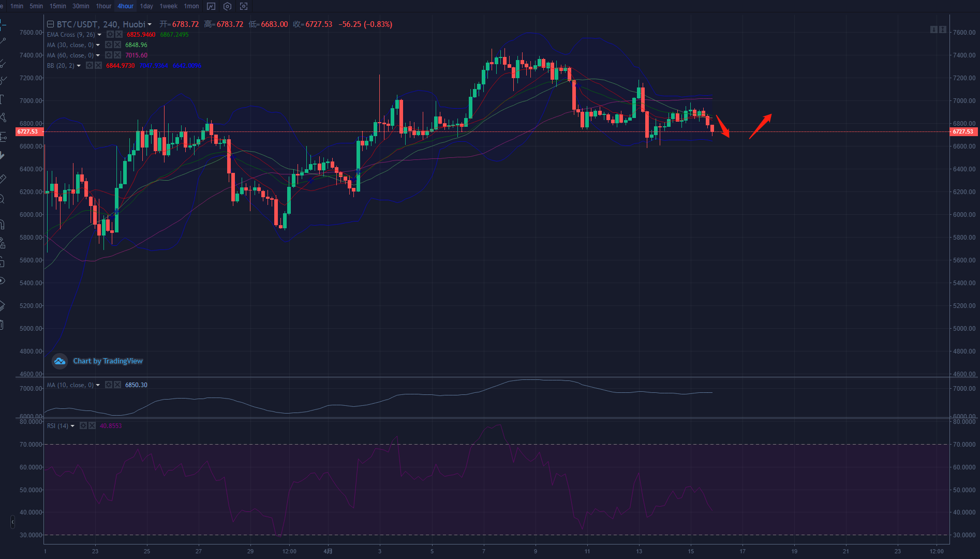The image size is (980, 559).
Task: Toggle hide all drawings eye icon
Action: tap(3, 281)
